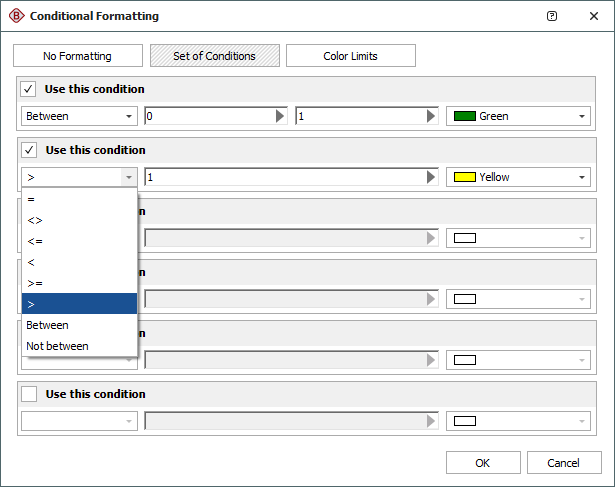The image size is (615, 487).
Task: Click arrow icon beside first condition's value 0
Action: point(281,116)
